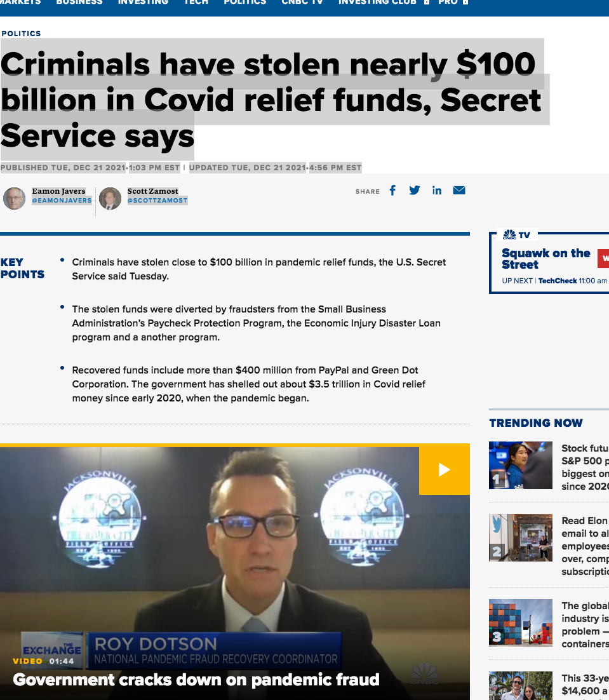Open Eamon Javers author photo
The width and height of the screenshot is (609, 700).
14,199
